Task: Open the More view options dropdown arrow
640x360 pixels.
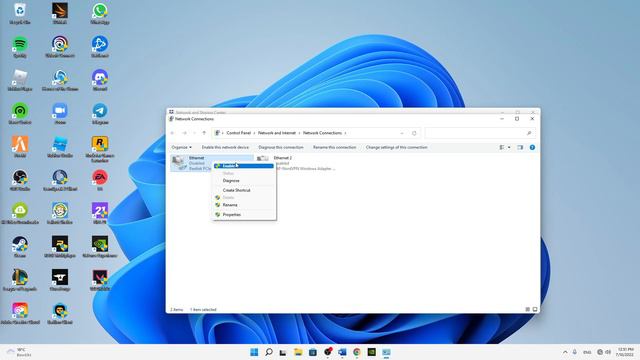Action: tap(509, 147)
